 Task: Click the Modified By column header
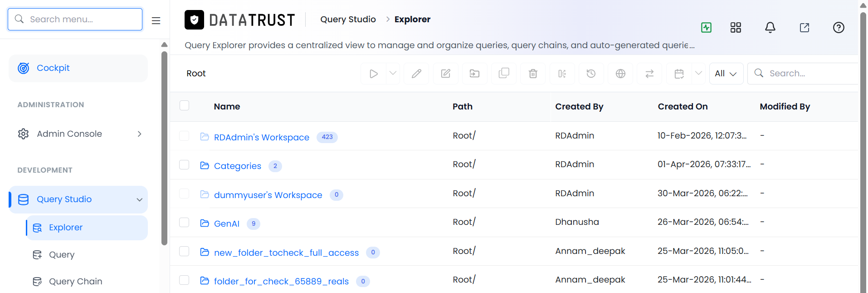tap(785, 107)
